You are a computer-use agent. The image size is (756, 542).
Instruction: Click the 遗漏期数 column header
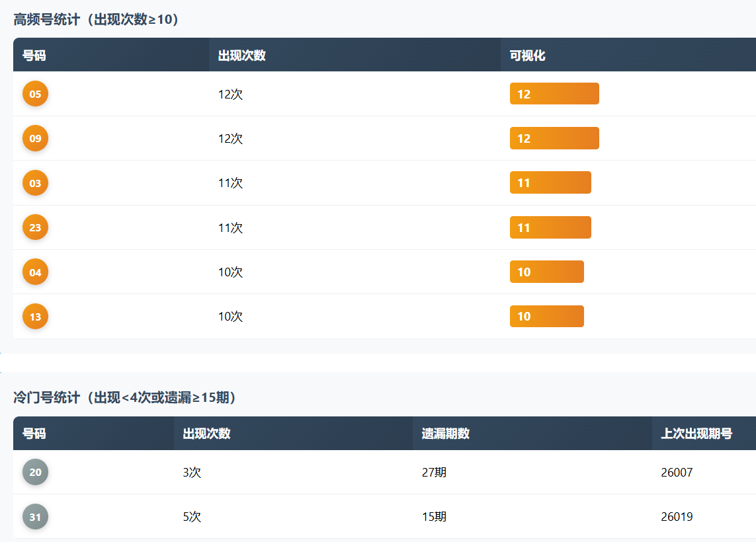coord(446,434)
